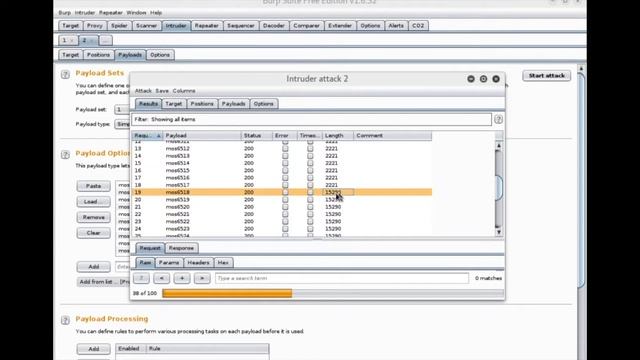Open the Payload type dropdown
This screenshot has height=360, width=640.
pyautogui.click(x=122, y=124)
